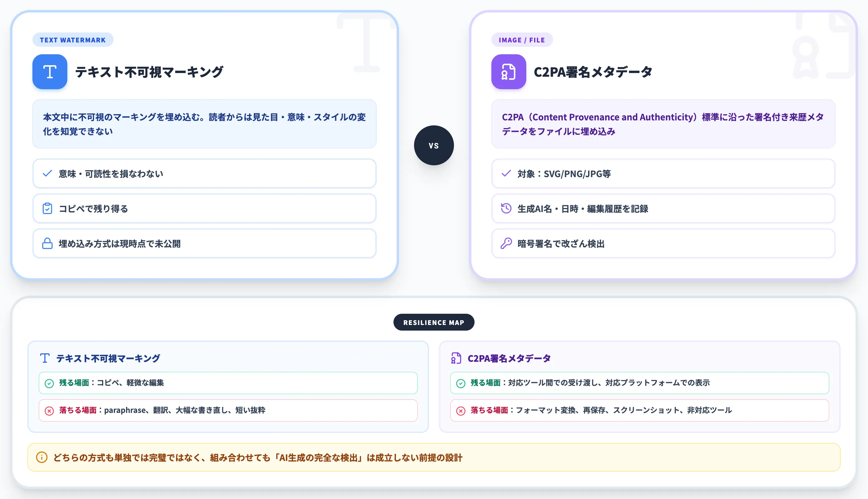The width and height of the screenshot is (868, 499).
Task: Select the C2PA署名メタデータ card title
Action: (x=593, y=72)
